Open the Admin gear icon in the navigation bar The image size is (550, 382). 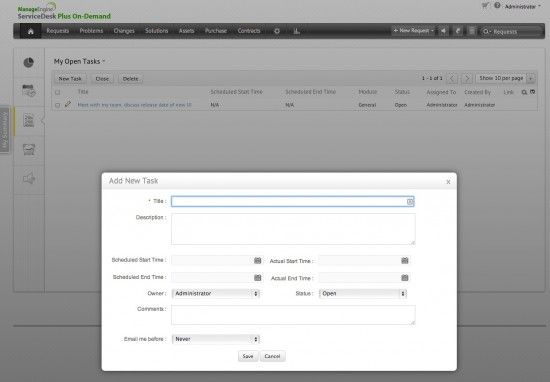pos(277,31)
